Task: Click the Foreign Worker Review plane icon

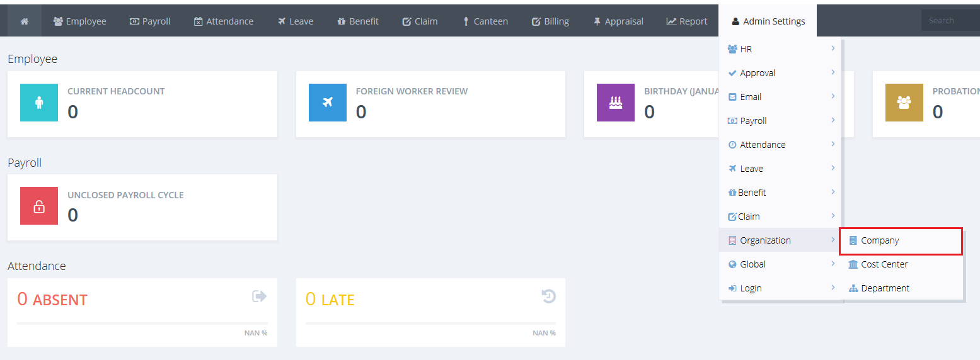Action: pos(327,103)
